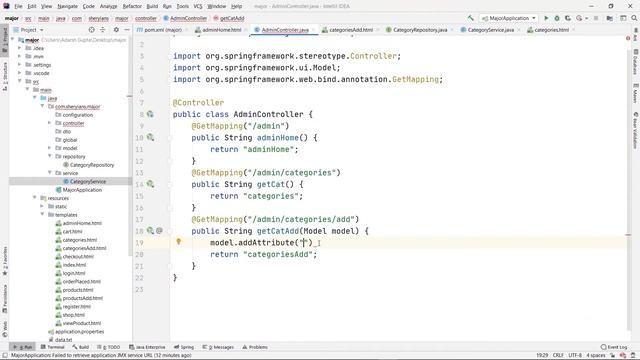Click the yellow lightbulb intention icon

coord(178,242)
